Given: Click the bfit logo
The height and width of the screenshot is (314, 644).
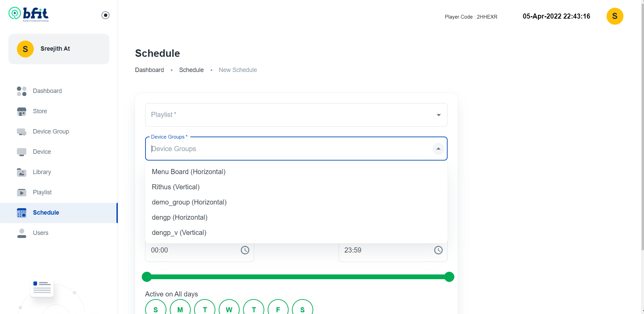Looking at the screenshot, I should (29, 14).
